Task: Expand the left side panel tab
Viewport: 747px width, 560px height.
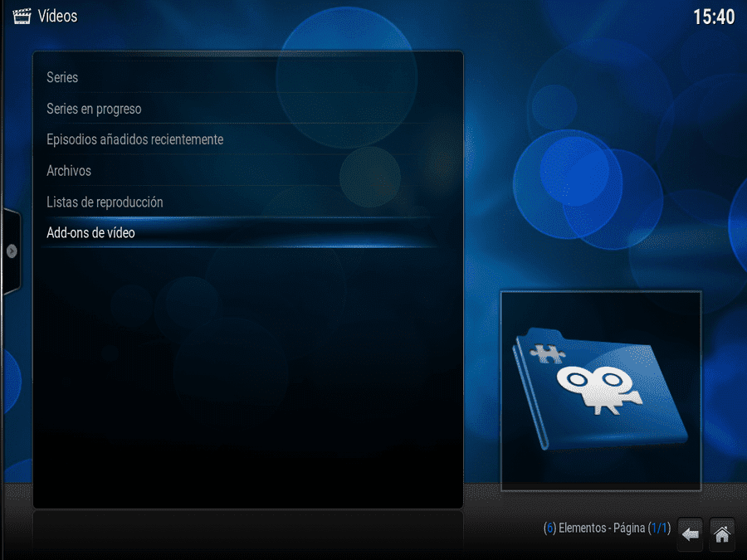Action: (x=11, y=251)
